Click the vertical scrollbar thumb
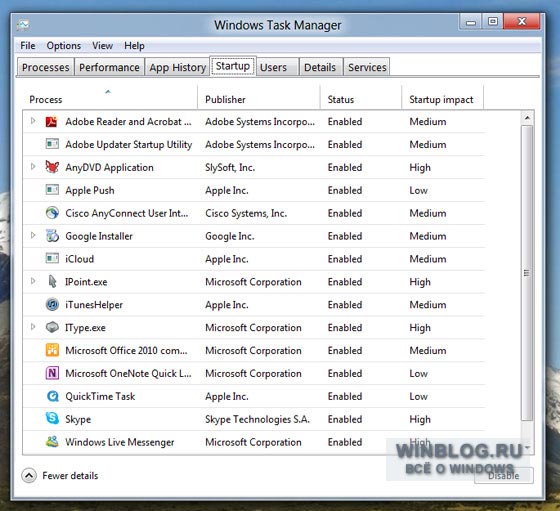The image size is (560, 511). pyautogui.click(x=527, y=273)
